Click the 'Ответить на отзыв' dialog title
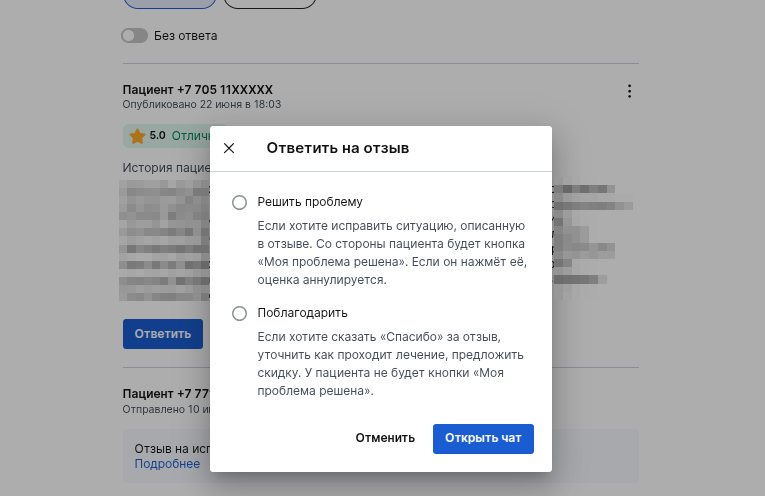This screenshot has height=496, width=765. (338, 148)
